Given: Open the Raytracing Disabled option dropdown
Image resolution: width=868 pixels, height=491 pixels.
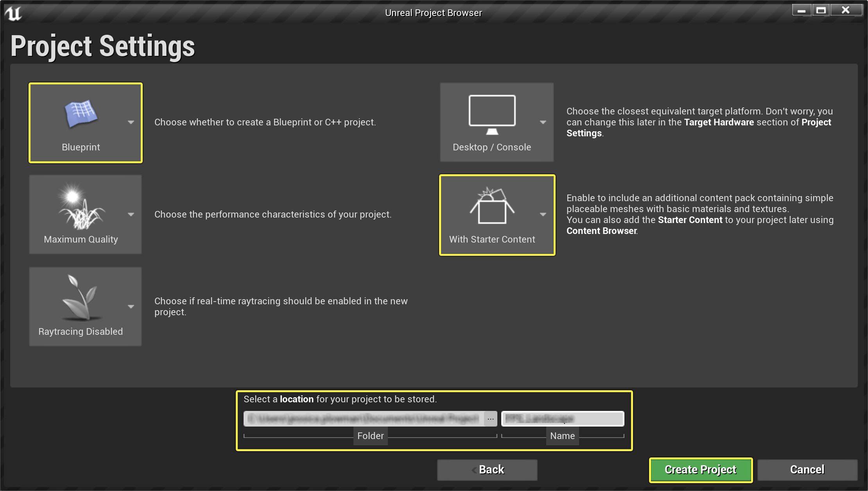Looking at the screenshot, I should coord(131,307).
